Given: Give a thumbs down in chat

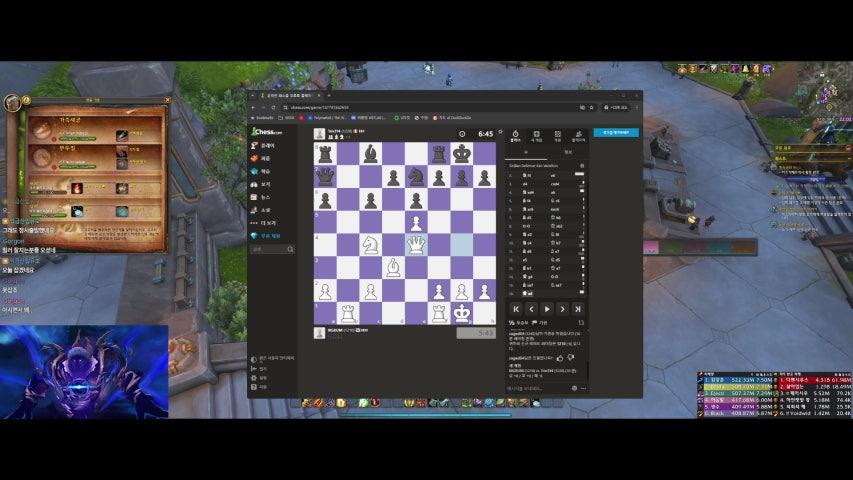Looking at the screenshot, I should pyautogui.click(x=571, y=358).
